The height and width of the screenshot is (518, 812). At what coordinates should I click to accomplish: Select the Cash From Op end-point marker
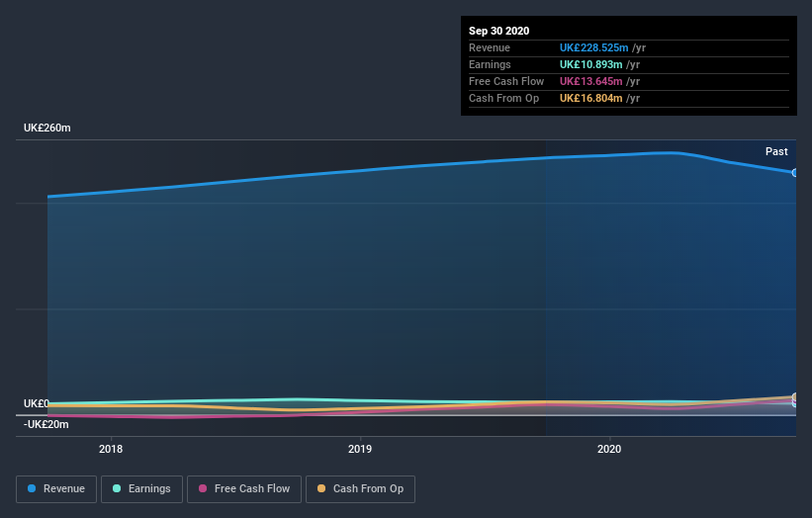[795, 397]
